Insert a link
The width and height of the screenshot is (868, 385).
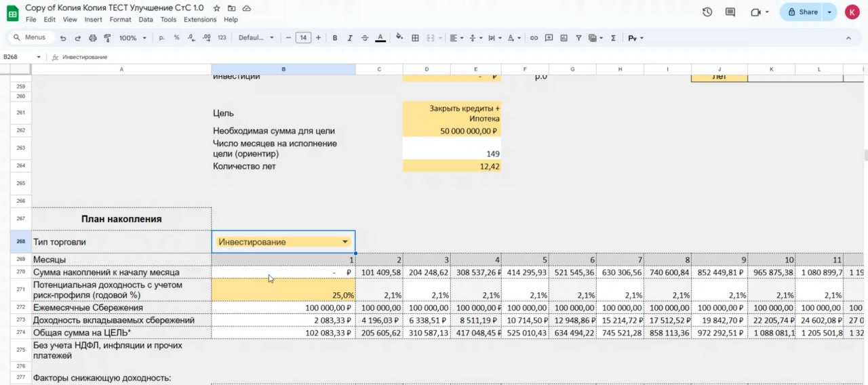point(534,38)
